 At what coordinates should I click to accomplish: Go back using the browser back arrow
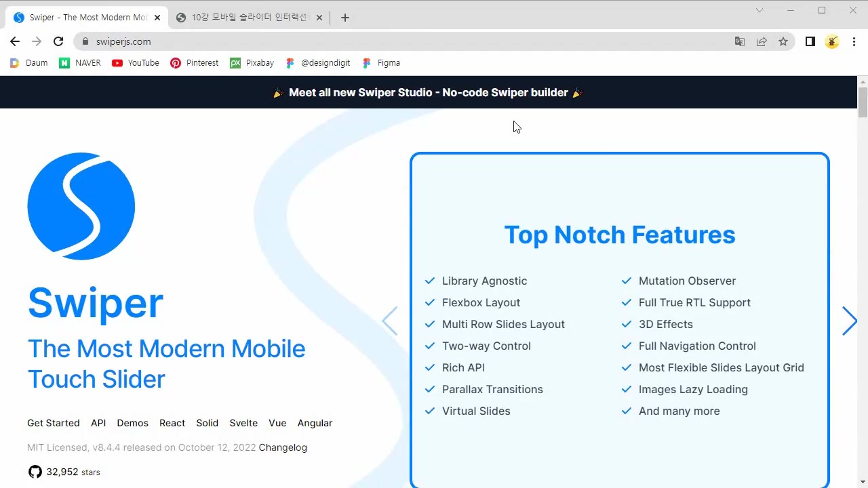(x=15, y=41)
